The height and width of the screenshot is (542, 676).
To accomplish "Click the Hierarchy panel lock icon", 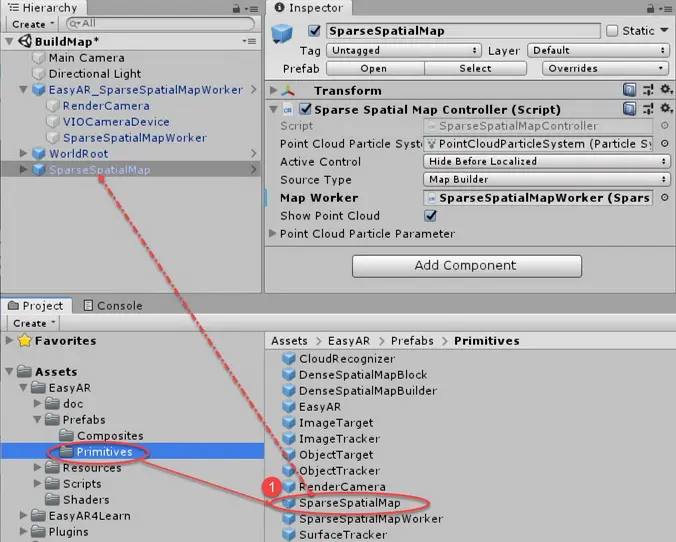I will tap(236, 8).
